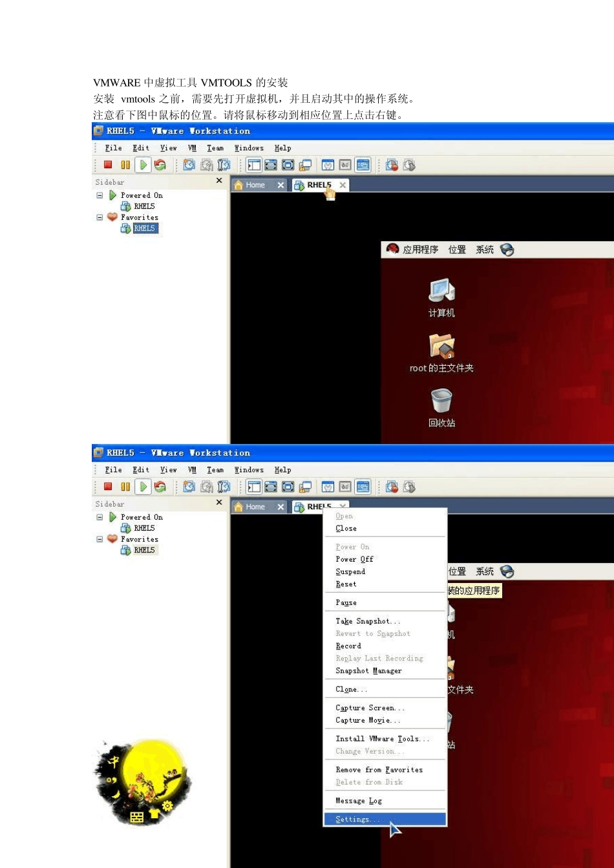The image size is (614, 868).
Task: Open the Help menu in the window without a context menu
Action: click(x=282, y=148)
